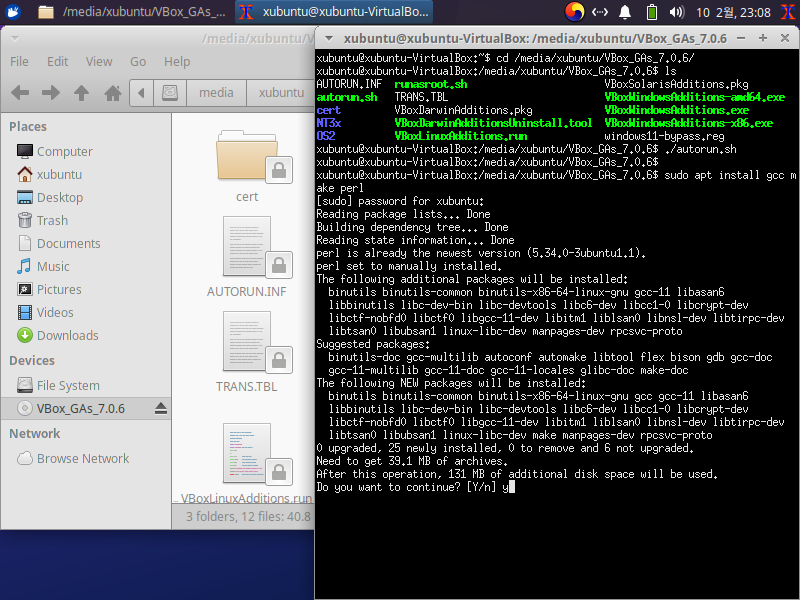800x600 pixels.
Task: Open Documents in Places sidebar
Action: coord(87,243)
